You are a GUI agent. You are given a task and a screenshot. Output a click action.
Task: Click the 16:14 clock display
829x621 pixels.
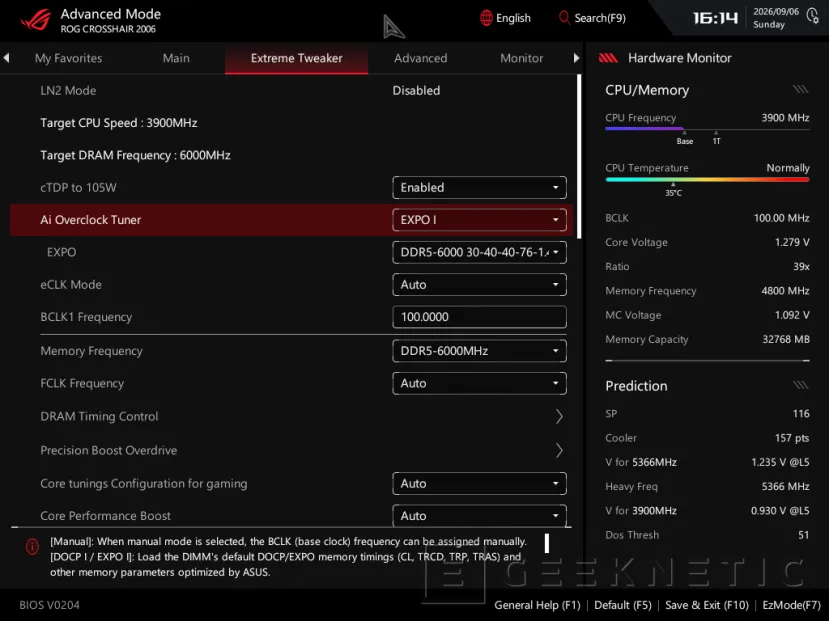click(x=715, y=18)
